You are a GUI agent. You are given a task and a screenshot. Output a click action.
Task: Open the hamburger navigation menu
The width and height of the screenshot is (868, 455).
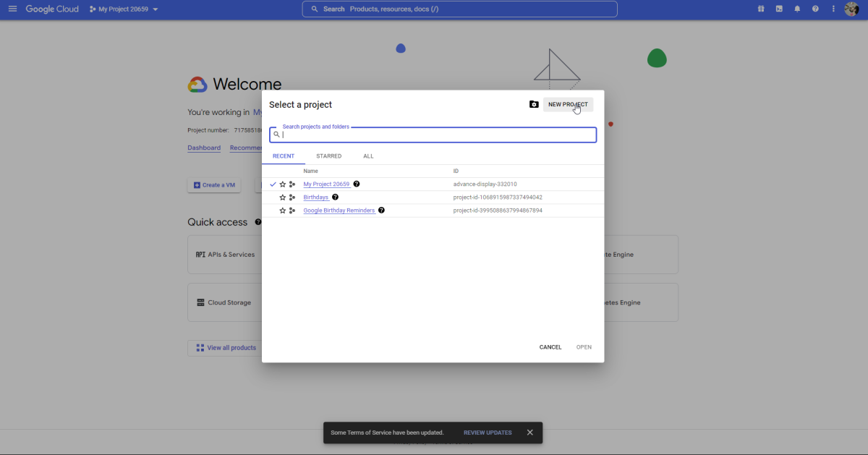click(12, 9)
